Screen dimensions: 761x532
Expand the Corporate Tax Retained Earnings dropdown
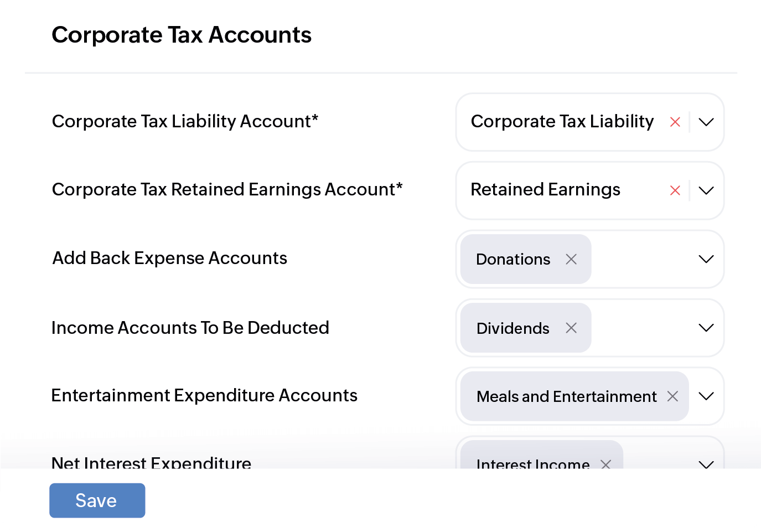click(706, 190)
